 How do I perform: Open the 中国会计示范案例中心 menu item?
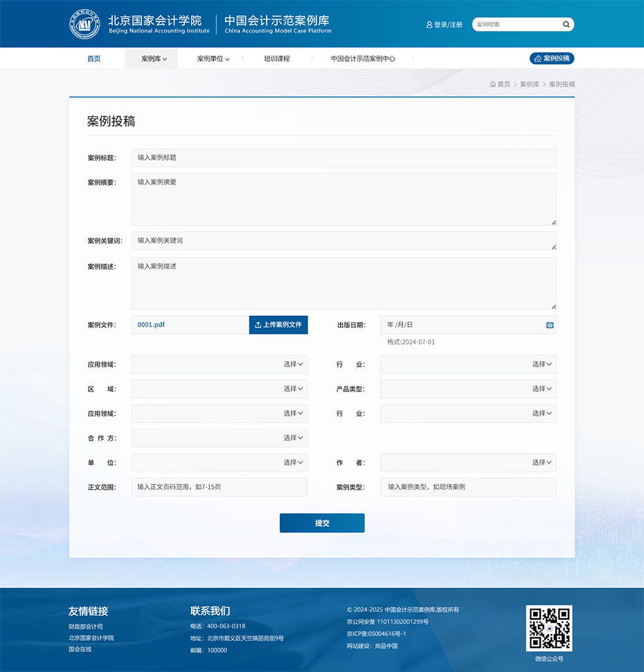point(363,58)
